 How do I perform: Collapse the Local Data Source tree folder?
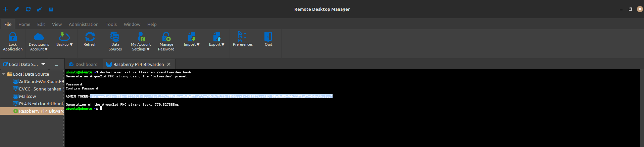[x=4, y=74]
